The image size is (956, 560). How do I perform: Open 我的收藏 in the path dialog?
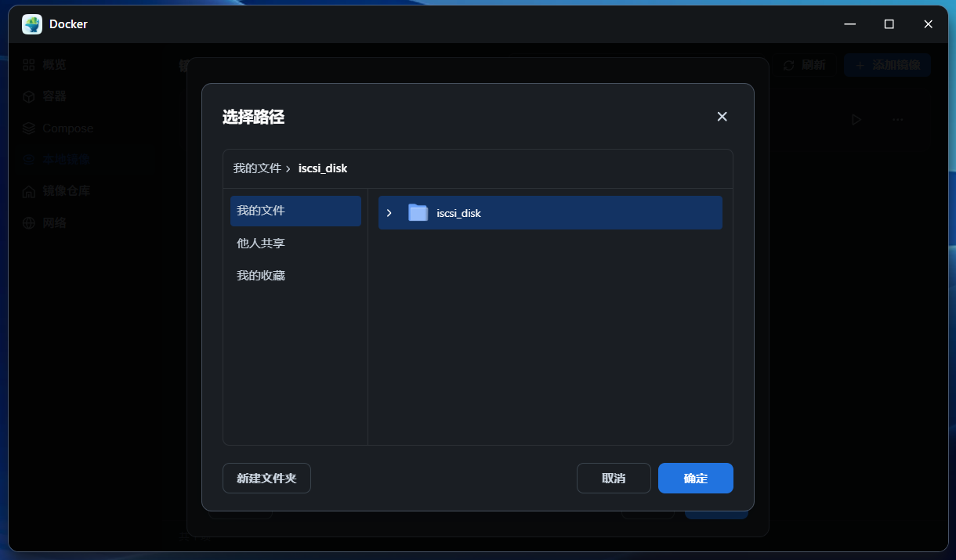tap(261, 276)
